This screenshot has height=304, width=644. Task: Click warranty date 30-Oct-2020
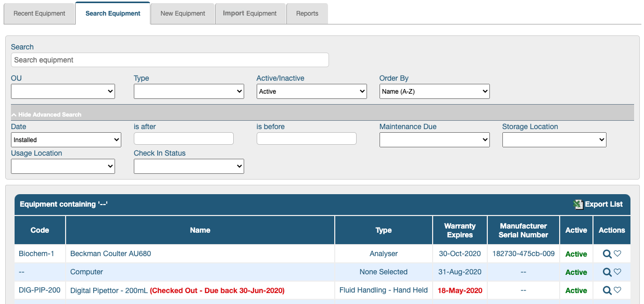click(460, 254)
